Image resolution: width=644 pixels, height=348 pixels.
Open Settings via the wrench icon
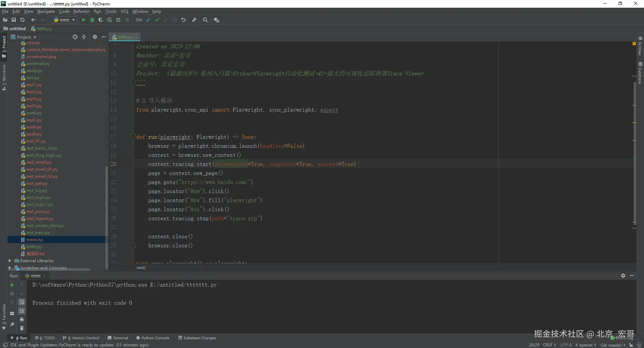click(x=194, y=20)
